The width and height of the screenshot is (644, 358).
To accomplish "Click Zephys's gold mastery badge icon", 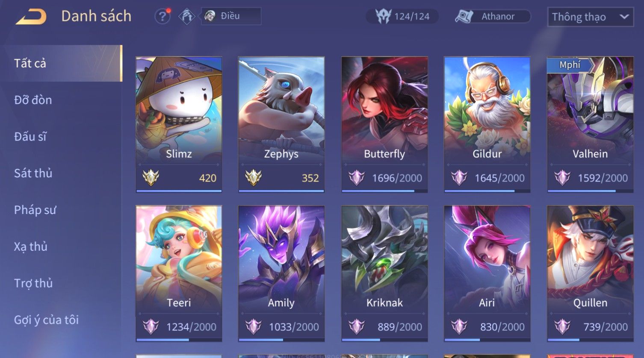I will tap(253, 177).
